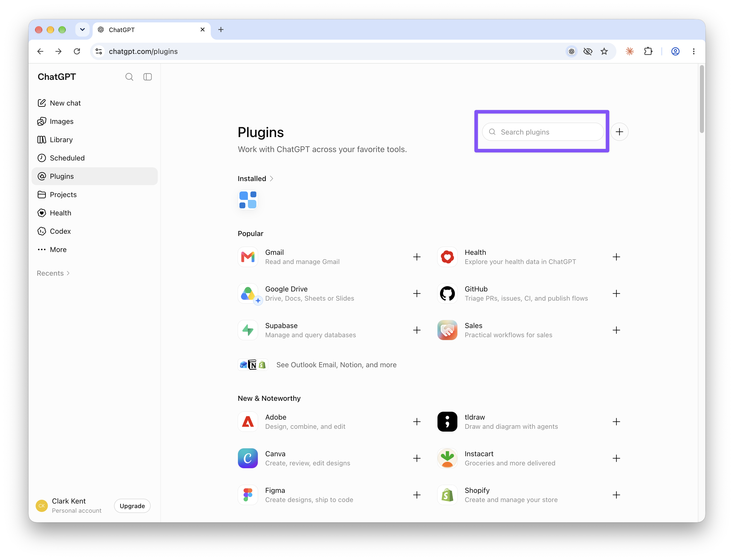Open a new browser tab
734x560 pixels.
(221, 30)
